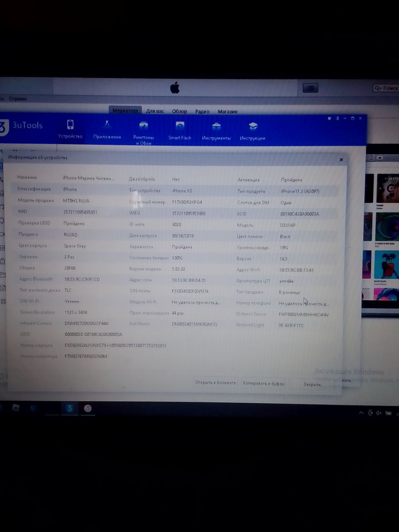Open the Приложения section in 3uTools
The height and width of the screenshot is (532, 399).
[107, 130]
